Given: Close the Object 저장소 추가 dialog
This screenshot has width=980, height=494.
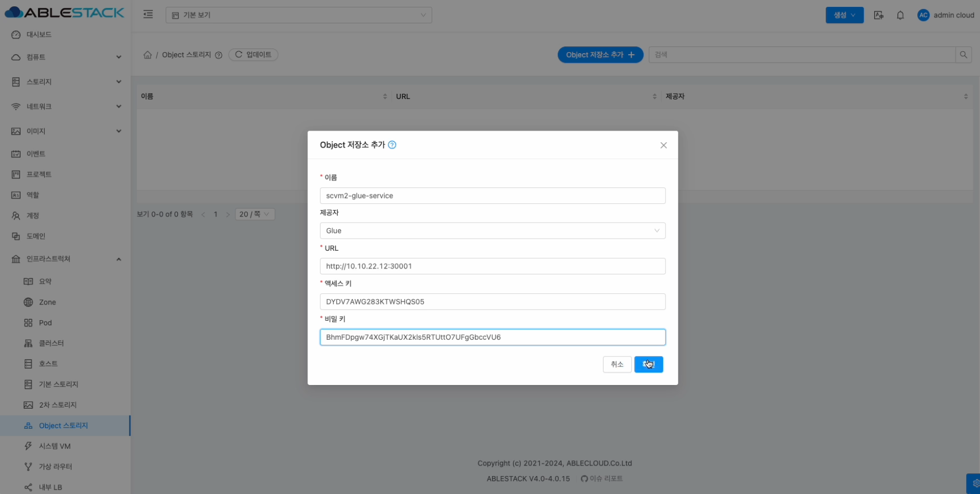Looking at the screenshot, I should [x=664, y=145].
